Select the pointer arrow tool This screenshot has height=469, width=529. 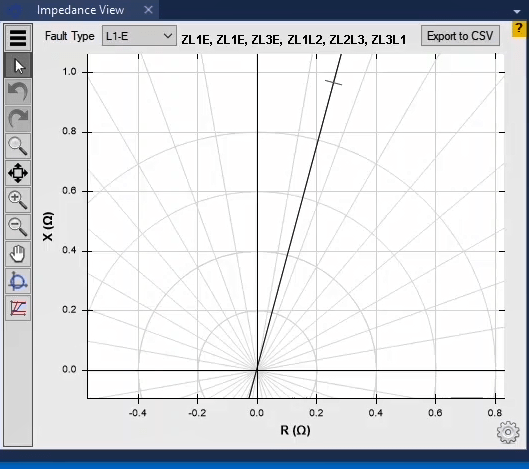18,65
